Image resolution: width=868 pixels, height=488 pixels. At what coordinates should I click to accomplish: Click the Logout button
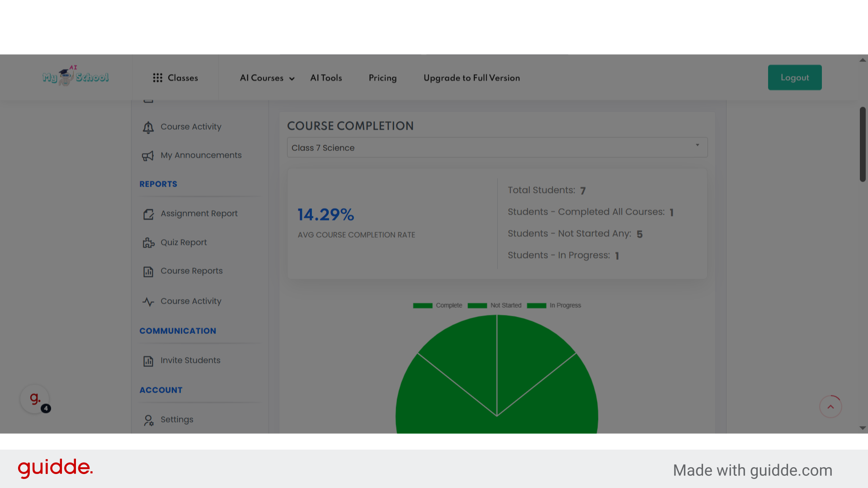click(x=794, y=77)
